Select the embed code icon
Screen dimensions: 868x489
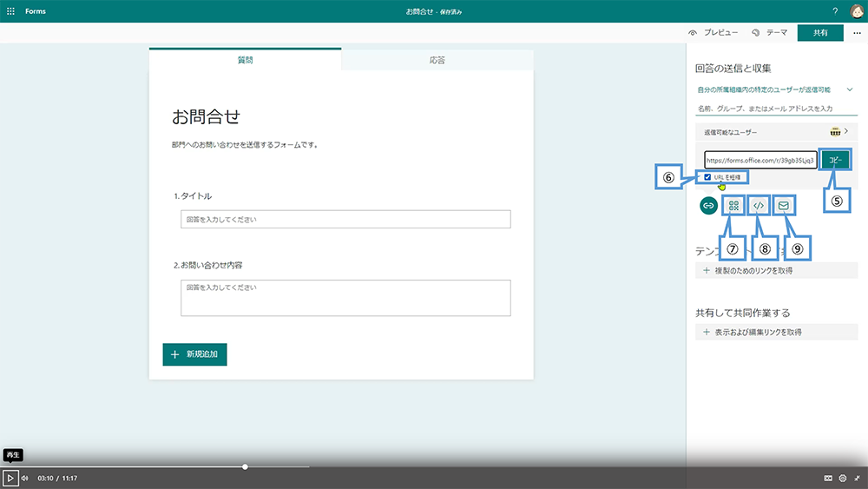(x=759, y=206)
